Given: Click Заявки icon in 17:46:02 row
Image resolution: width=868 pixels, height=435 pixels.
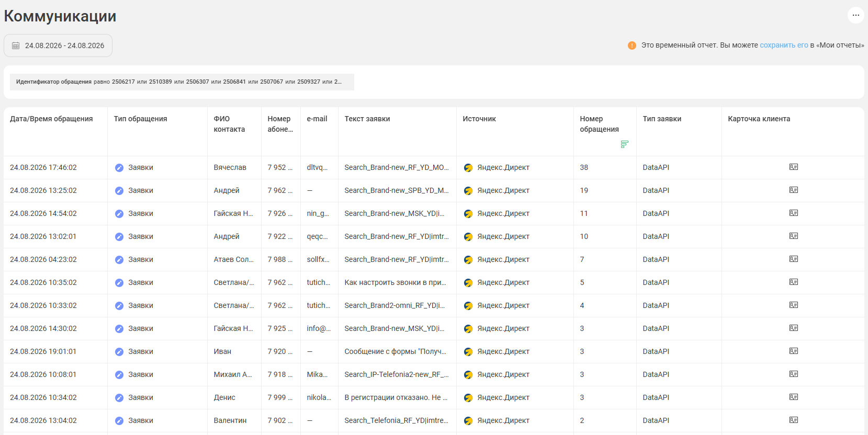Looking at the screenshot, I should pyautogui.click(x=119, y=168).
